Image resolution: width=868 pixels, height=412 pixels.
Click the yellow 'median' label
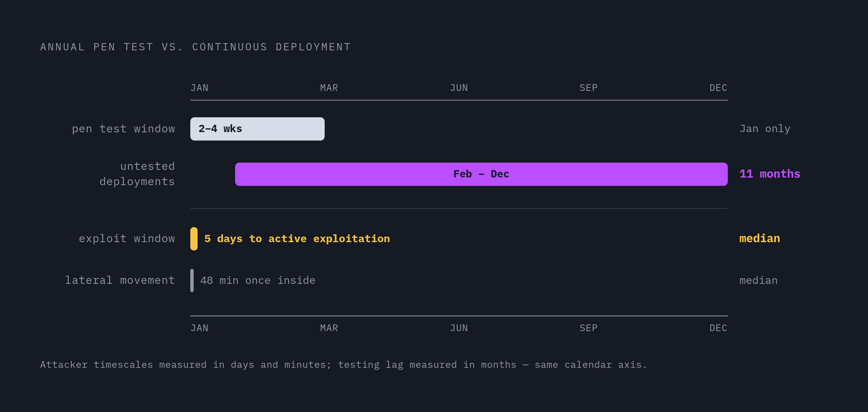[x=759, y=239]
